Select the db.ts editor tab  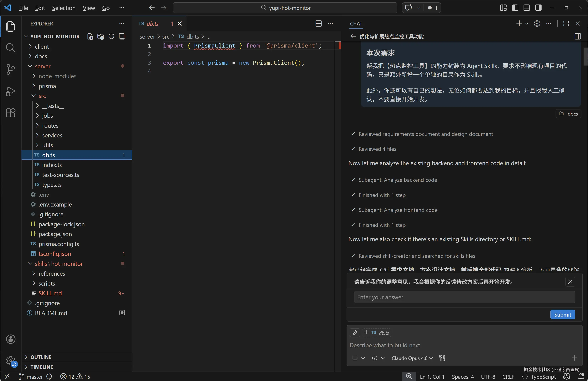pos(153,24)
